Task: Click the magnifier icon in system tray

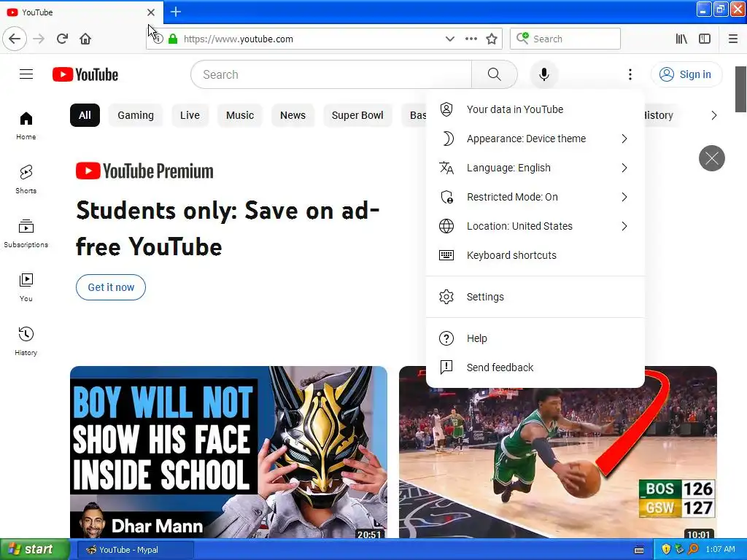Action: tap(693, 550)
